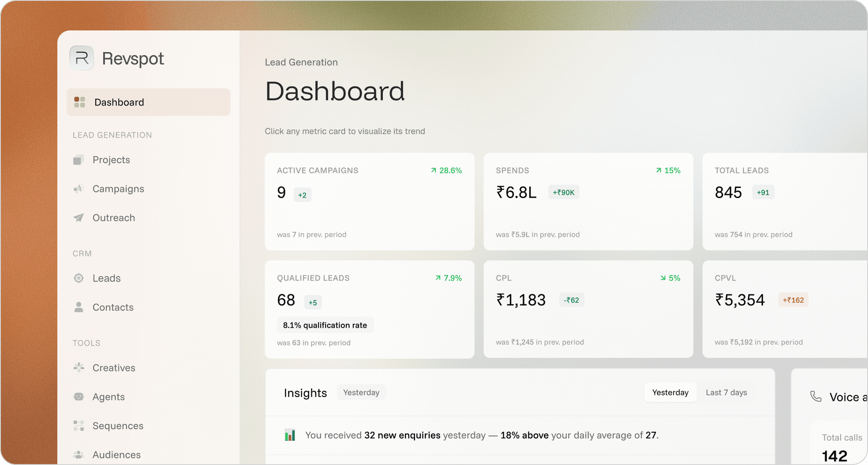Open the Outreach section

pyautogui.click(x=114, y=217)
